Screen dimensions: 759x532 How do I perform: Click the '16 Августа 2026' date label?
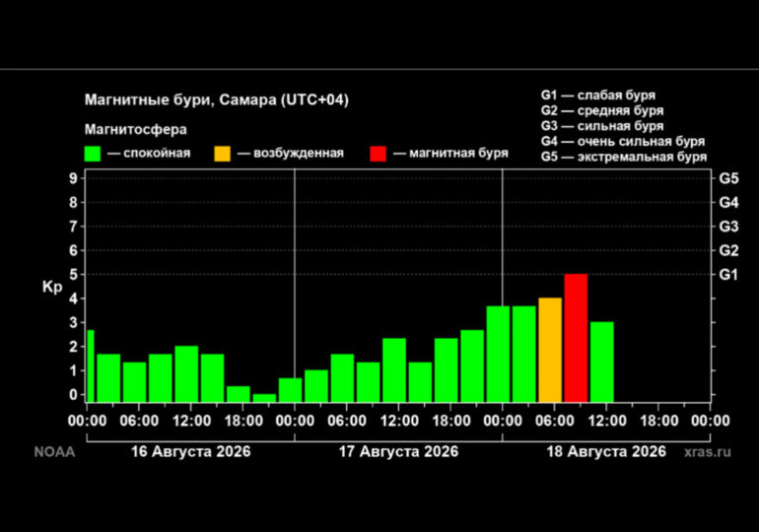click(190, 452)
